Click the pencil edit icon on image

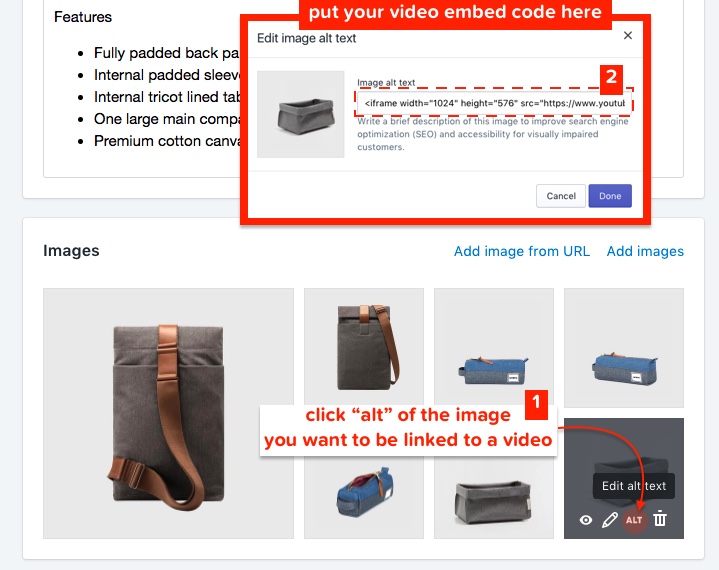point(609,520)
